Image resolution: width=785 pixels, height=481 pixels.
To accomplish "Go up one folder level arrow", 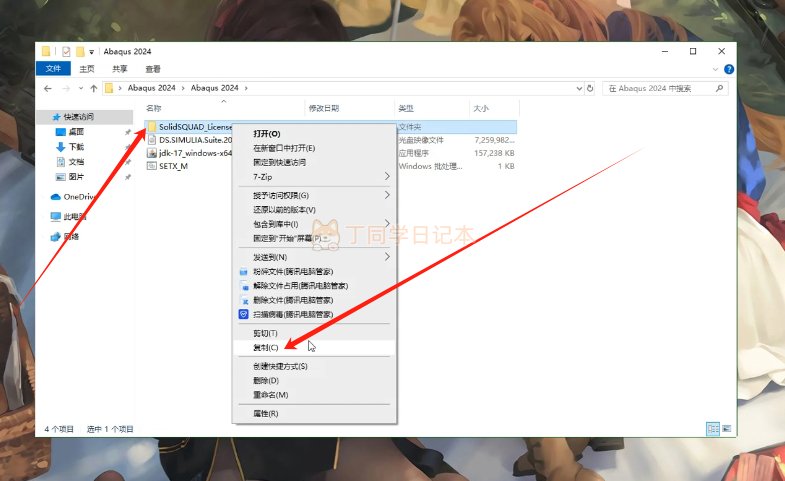I will click(94, 89).
